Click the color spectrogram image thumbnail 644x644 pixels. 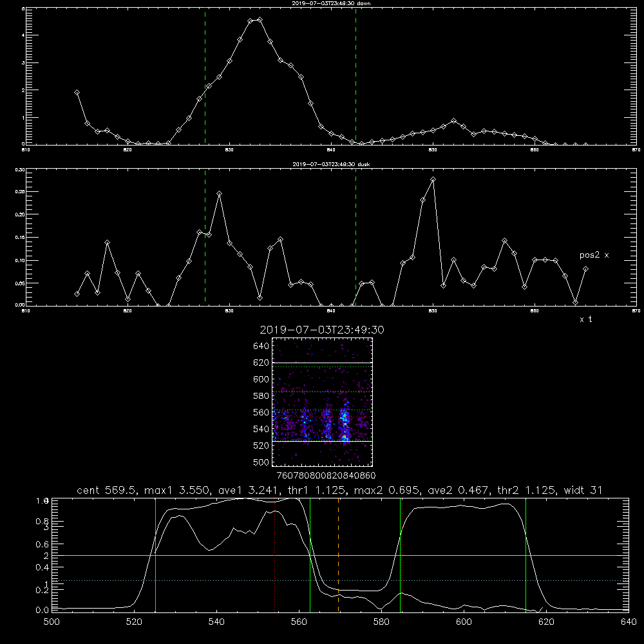coord(322,402)
